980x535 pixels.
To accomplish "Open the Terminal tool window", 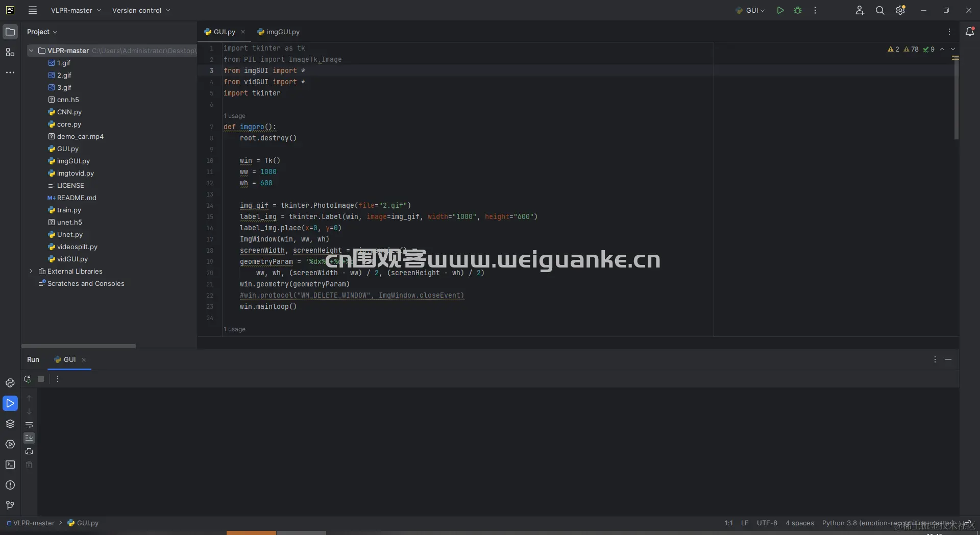I will tap(10, 465).
